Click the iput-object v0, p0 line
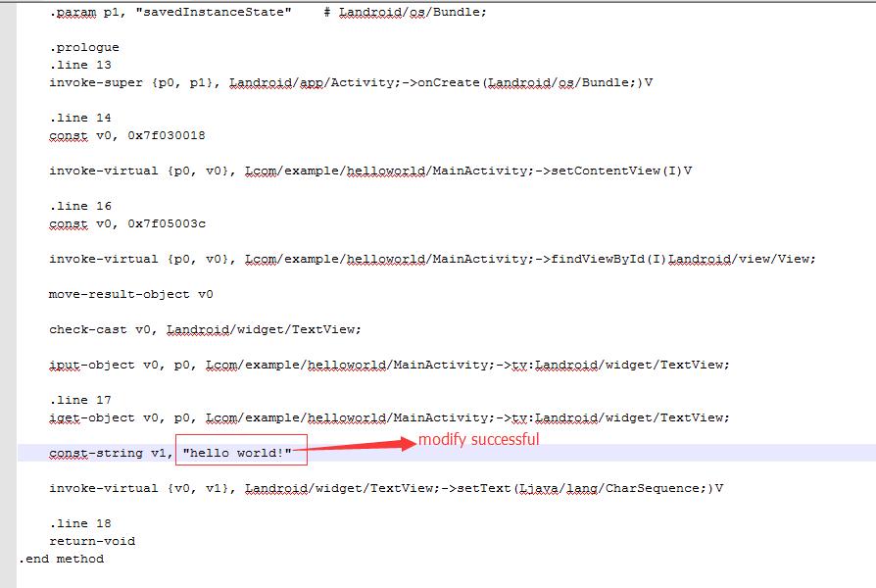Screen dimensions: 876x588 tap(389, 365)
